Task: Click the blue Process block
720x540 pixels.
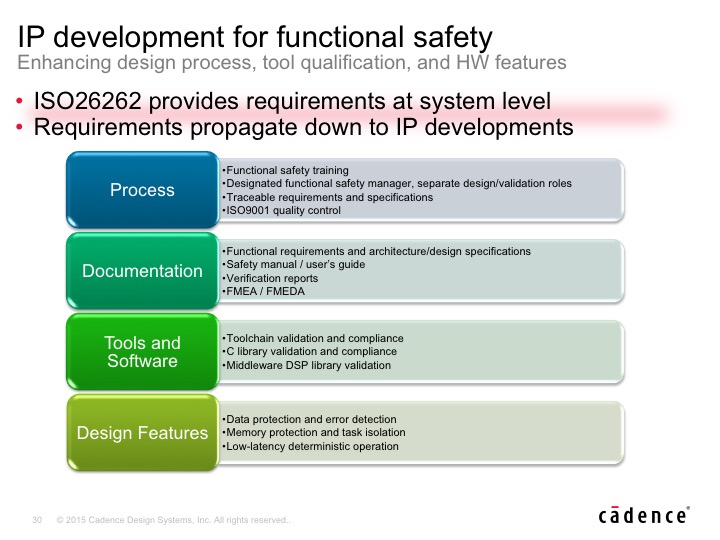Action: click(142, 190)
